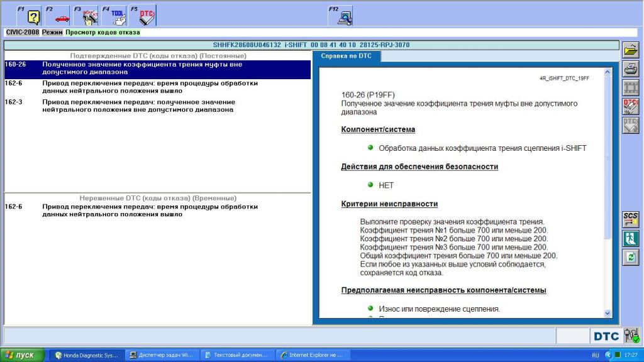
Task: Click the Коэффициент трения №1 line
Action: [x=454, y=231]
